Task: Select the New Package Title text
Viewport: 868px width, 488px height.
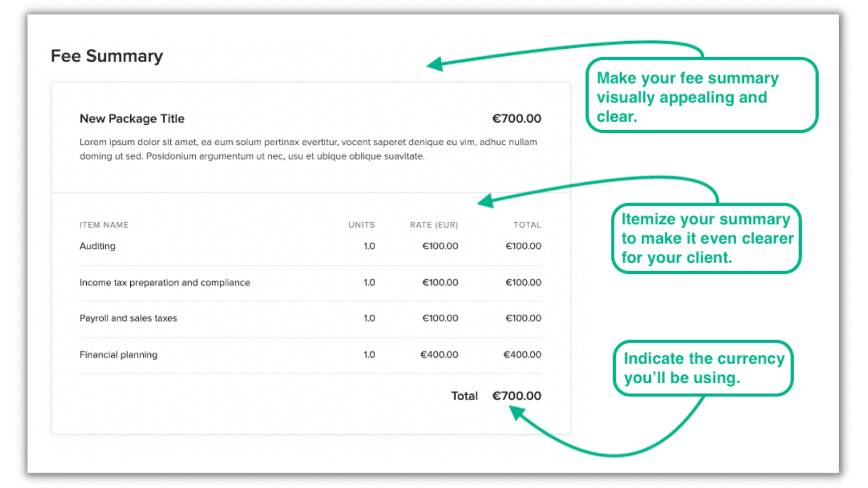Action: click(x=132, y=118)
